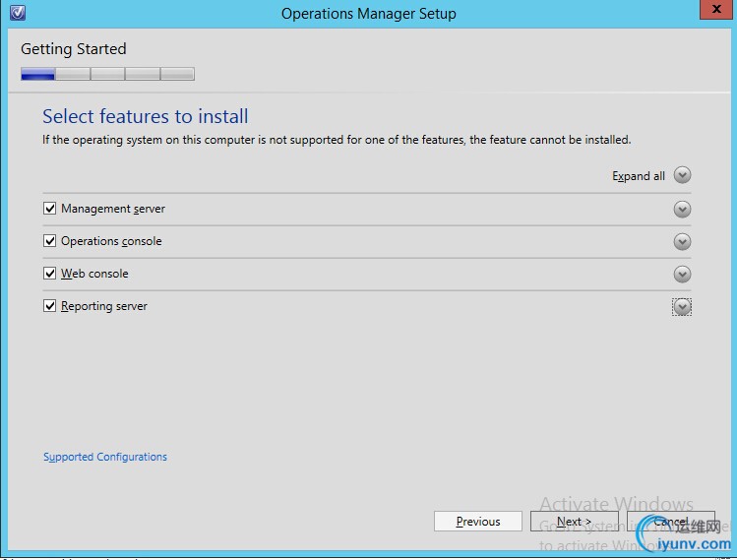
Task: Toggle the Operations console checkbox
Action: [x=50, y=241]
